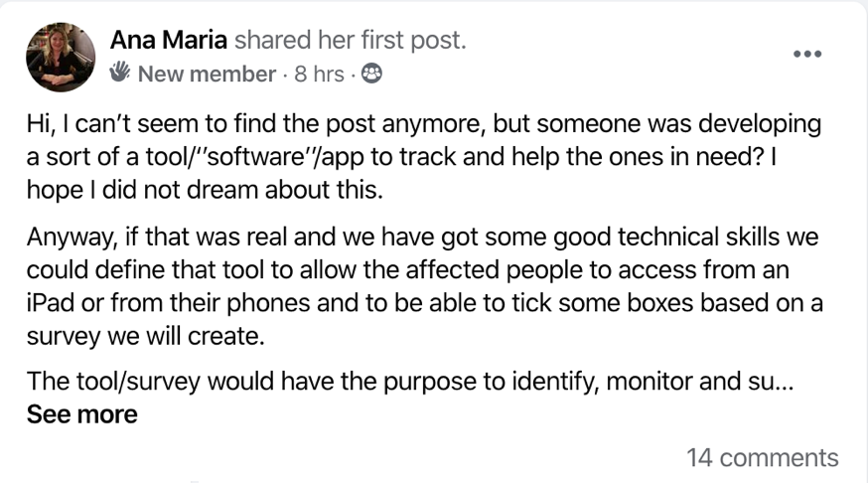Click the group members audience icon
Viewport: 868px width, 483px height.
371,74
